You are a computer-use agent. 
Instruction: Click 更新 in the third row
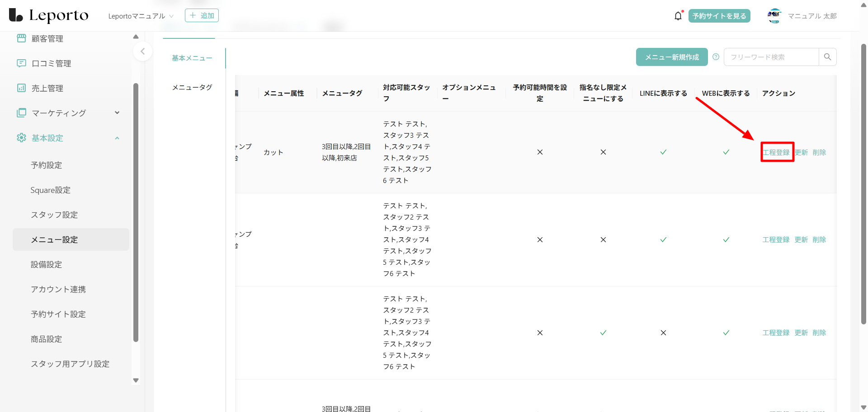801,332
